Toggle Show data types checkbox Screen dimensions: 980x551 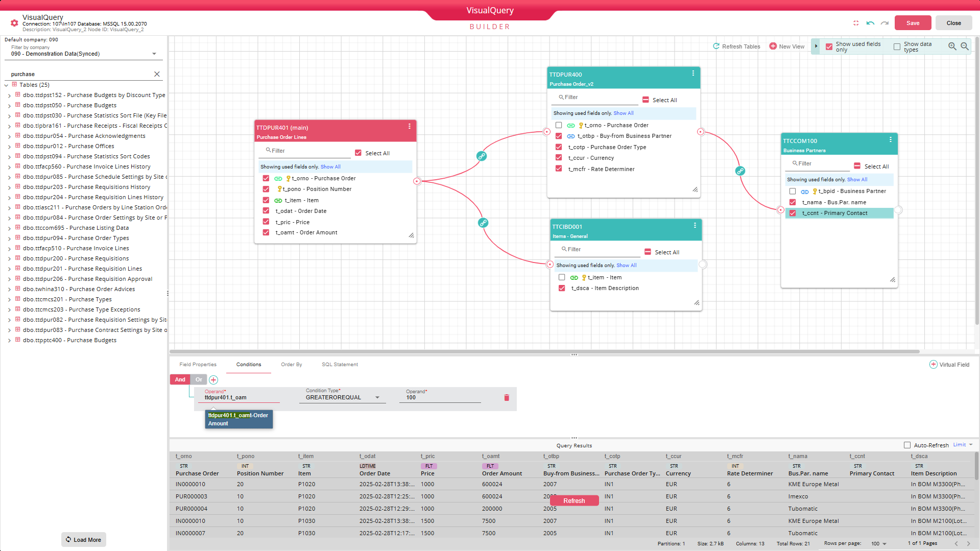(897, 46)
